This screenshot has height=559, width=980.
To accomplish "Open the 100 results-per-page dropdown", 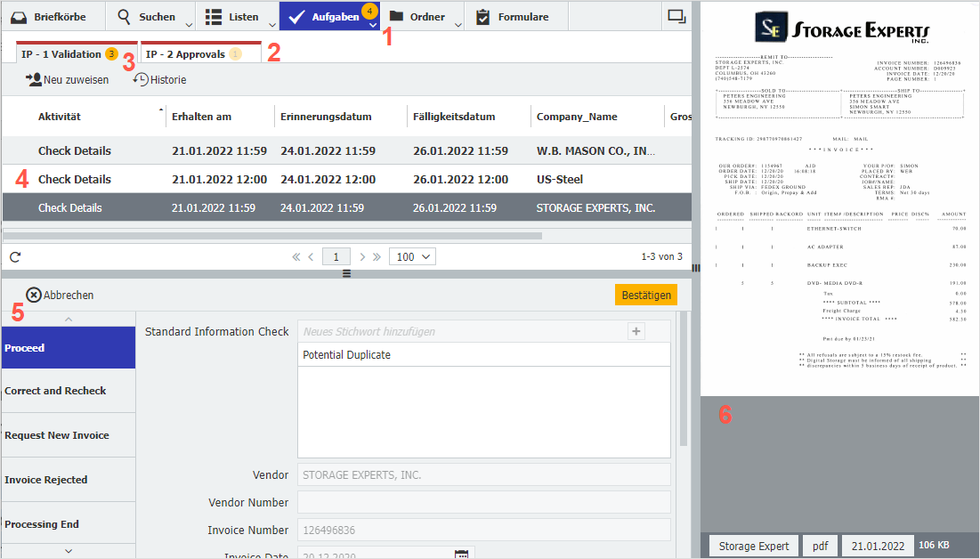I will [x=412, y=256].
